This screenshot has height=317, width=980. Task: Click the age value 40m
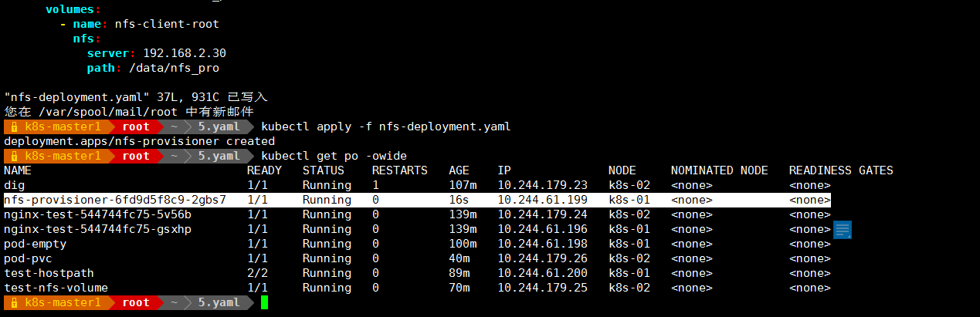(459, 258)
